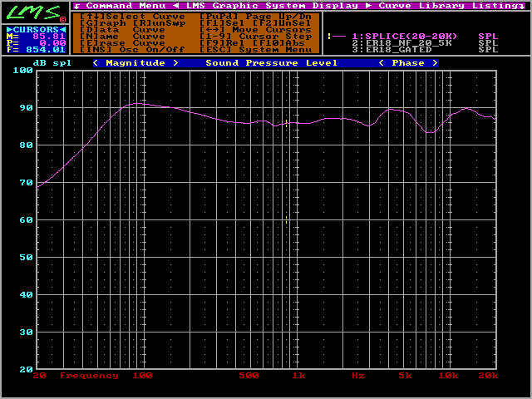
Task: Open the Command Menu header
Action: point(126,6)
